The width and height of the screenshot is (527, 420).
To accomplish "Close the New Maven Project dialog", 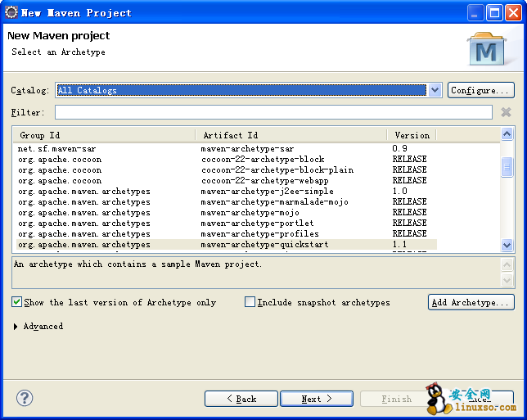I will click(x=513, y=12).
